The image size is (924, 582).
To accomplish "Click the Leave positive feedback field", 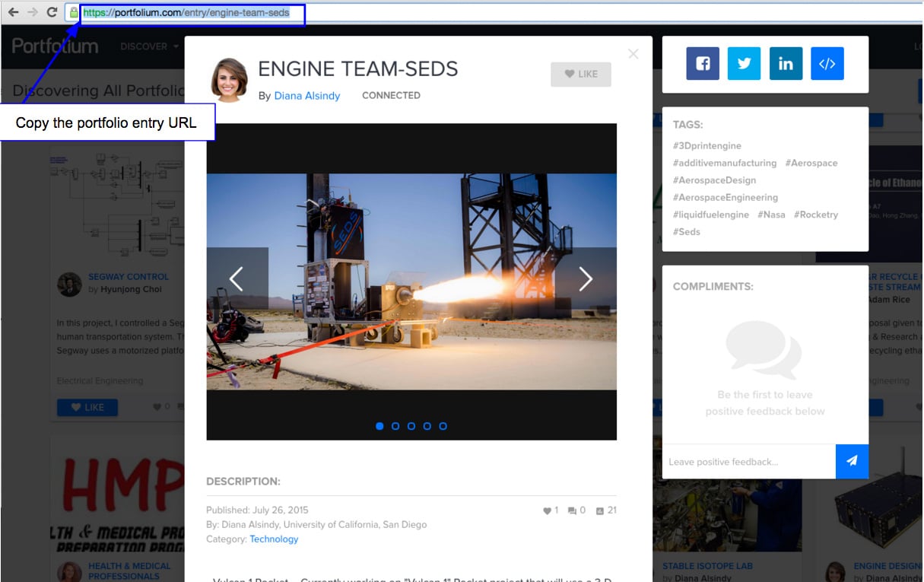I will click(749, 462).
